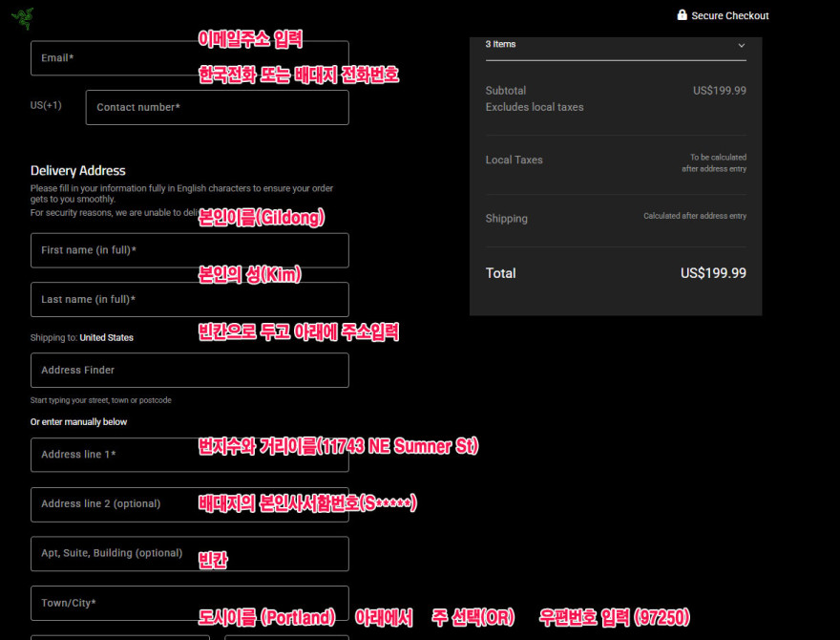840x640 pixels.
Task: Click the 3 Items summary label
Action: tap(500, 44)
